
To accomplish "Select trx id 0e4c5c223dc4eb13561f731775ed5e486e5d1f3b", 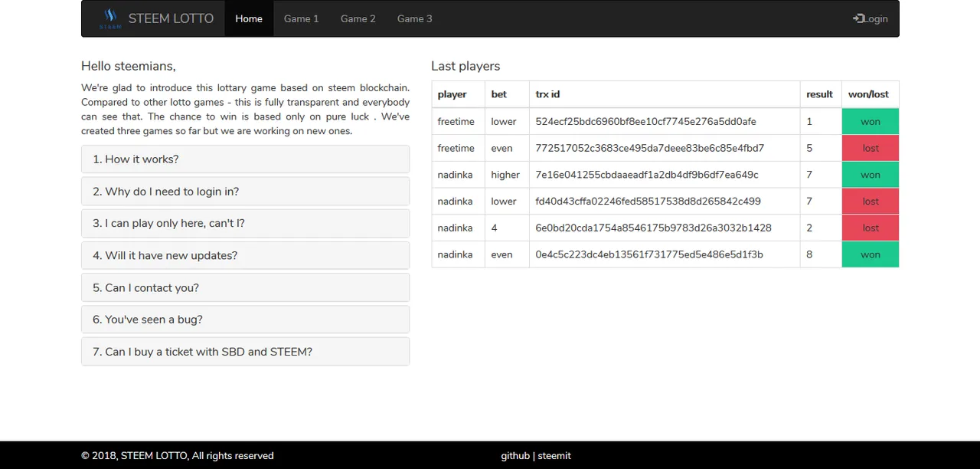I will pyautogui.click(x=649, y=254).
